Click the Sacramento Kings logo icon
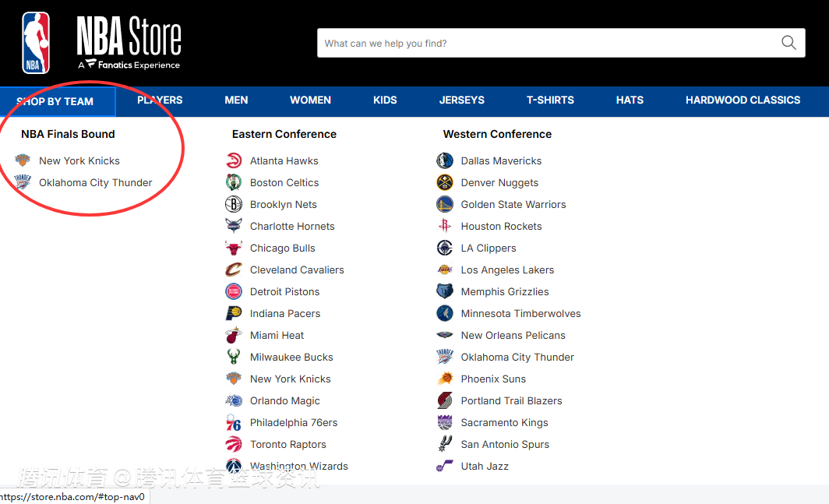 [445, 422]
